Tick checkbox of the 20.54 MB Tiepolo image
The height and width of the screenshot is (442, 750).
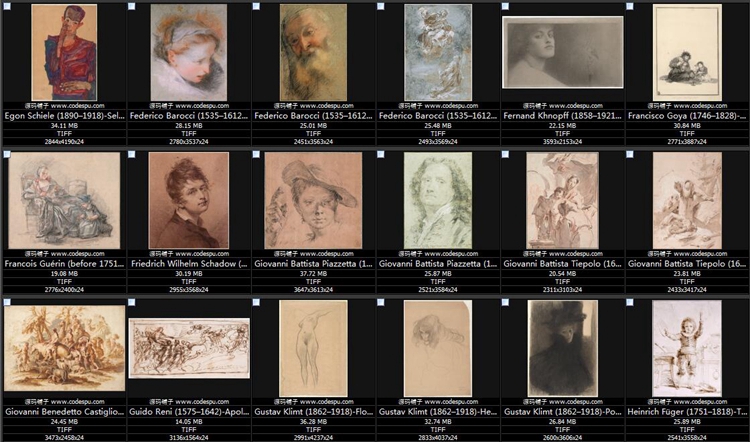[506, 154]
